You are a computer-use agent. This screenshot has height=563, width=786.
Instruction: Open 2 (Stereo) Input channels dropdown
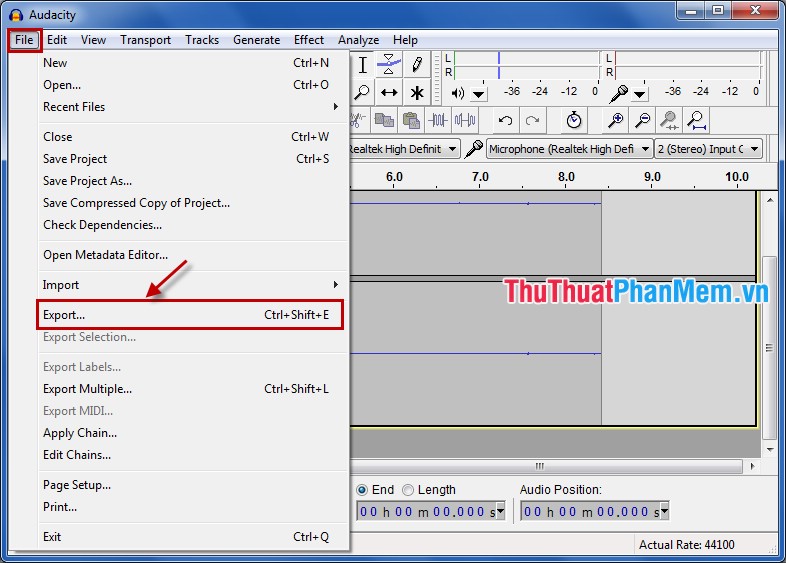coord(708,149)
